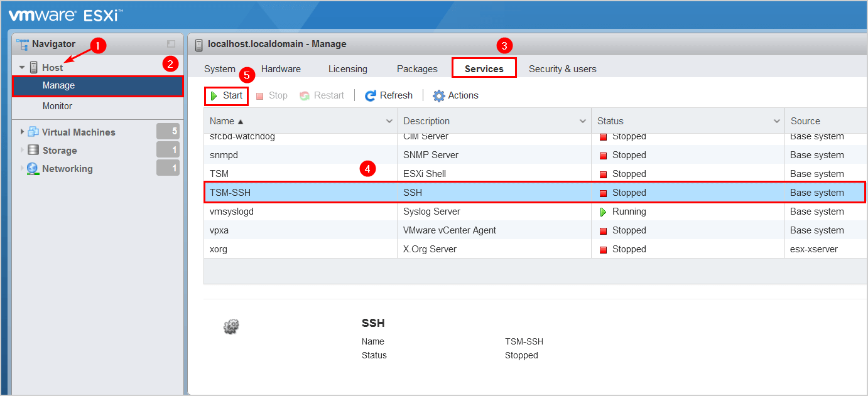Select the vmsyslogd service row
868x396 pixels.
point(535,211)
